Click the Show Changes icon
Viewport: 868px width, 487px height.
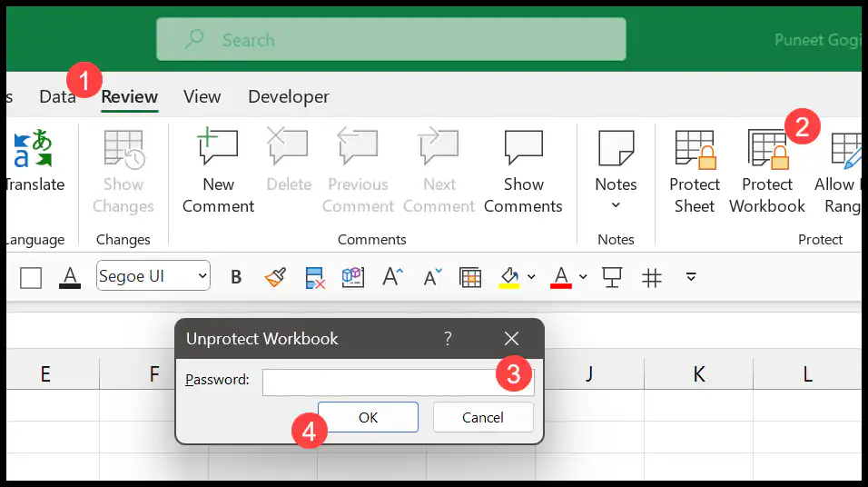coord(124,148)
